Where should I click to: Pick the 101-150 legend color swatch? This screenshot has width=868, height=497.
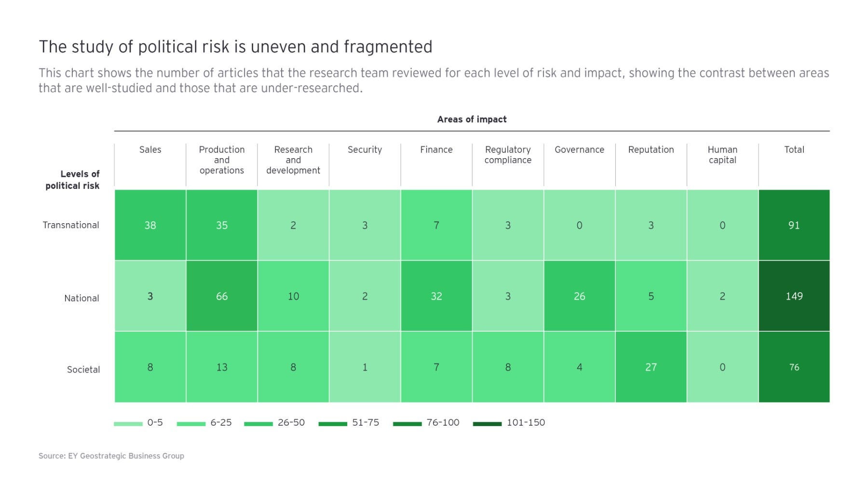click(487, 424)
